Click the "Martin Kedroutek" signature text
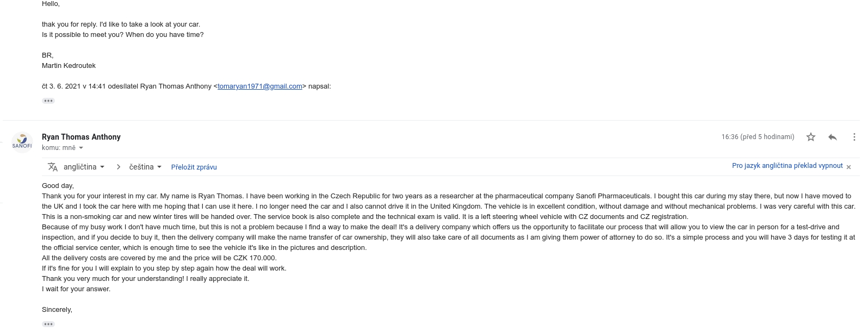Image resolution: width=868 pixels, height=332 pixels. (x=69, y=65)
